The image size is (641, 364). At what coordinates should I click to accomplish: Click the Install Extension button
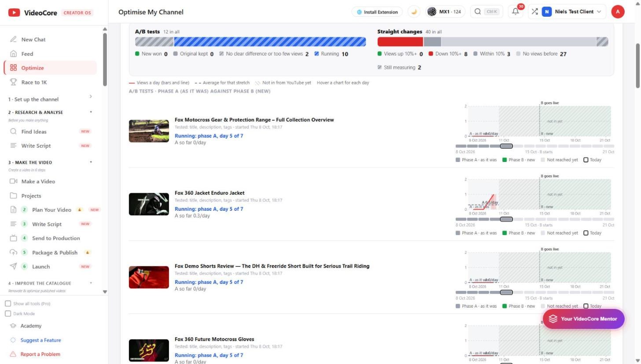(x=377, y=12)
